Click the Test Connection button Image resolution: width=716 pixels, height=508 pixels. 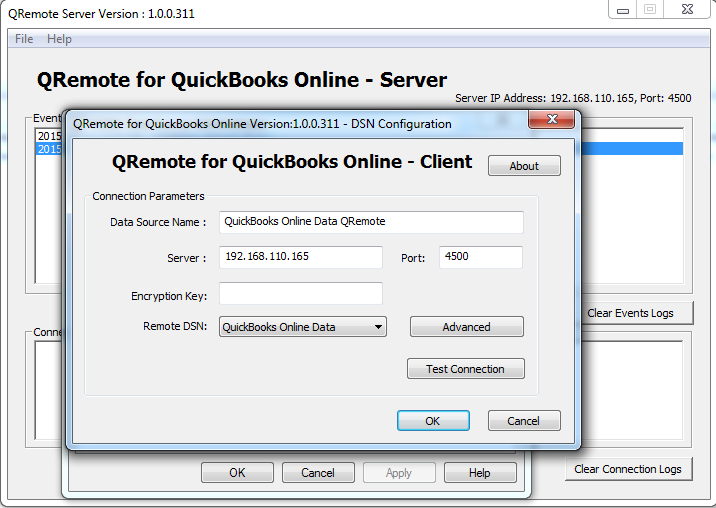pos(466,369)
